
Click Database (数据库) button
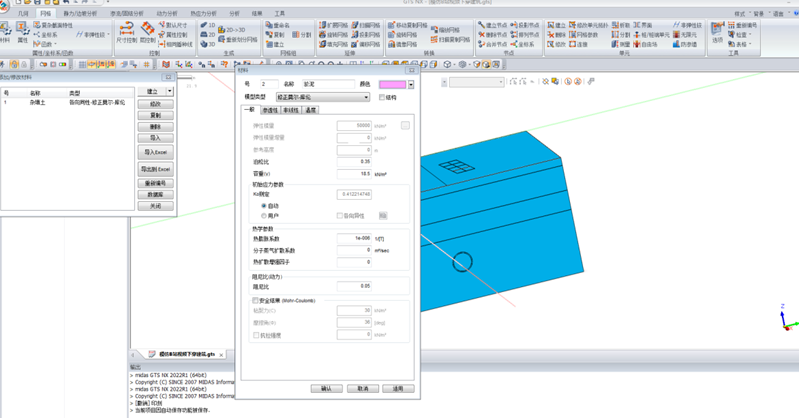point(155,195)
